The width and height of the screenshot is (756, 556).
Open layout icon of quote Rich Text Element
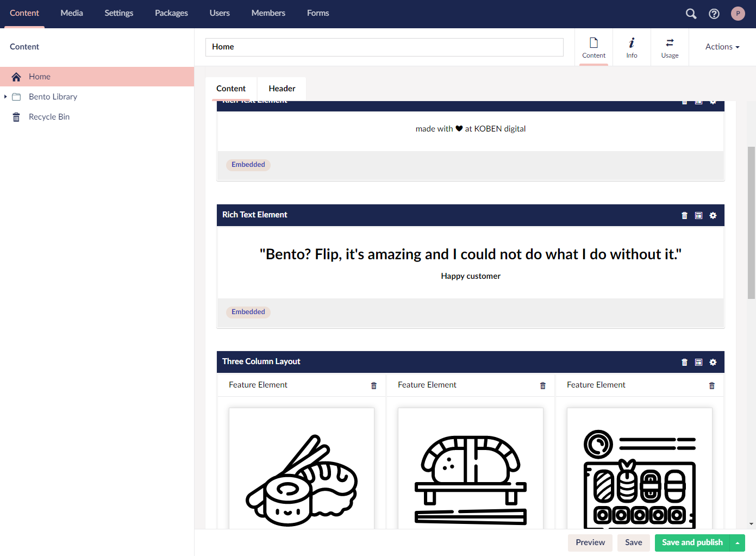tap(699, 215)
